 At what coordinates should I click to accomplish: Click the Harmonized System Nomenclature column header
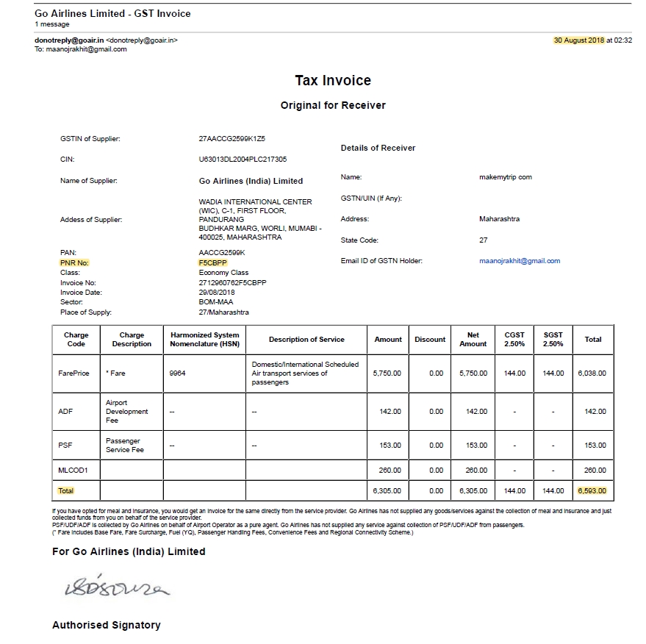(204, 340)
